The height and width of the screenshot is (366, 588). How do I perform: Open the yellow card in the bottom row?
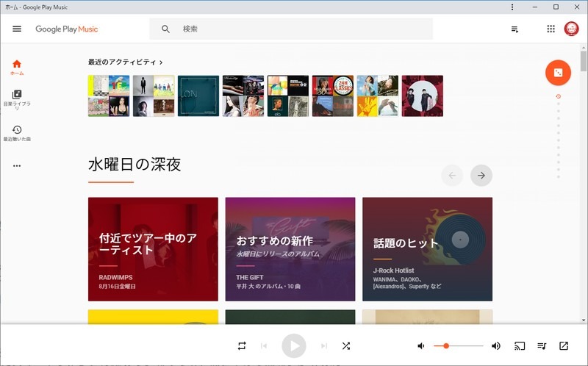point(153,317)
